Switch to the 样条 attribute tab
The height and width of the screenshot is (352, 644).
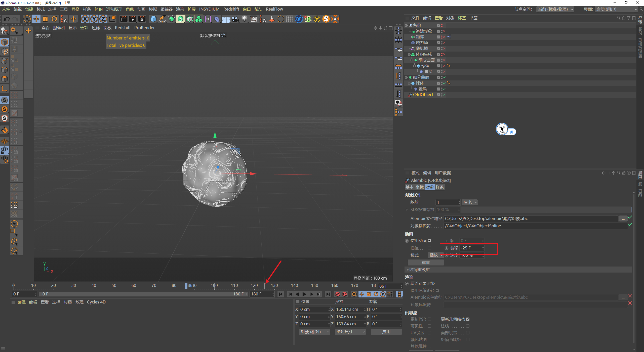tap(439, 187)
